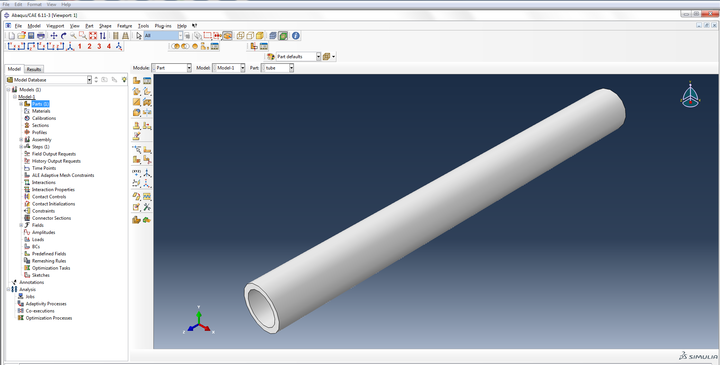Click the Replace All display group icon
The height and width of the screenshot is (365, 720).
click(195, 46)
